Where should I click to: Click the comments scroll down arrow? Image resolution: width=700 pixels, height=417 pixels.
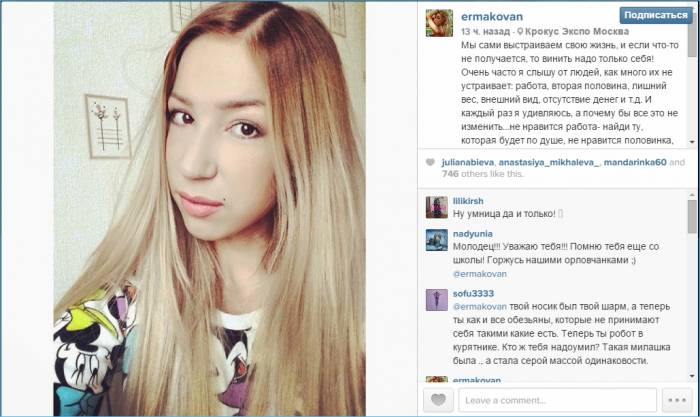692,376
